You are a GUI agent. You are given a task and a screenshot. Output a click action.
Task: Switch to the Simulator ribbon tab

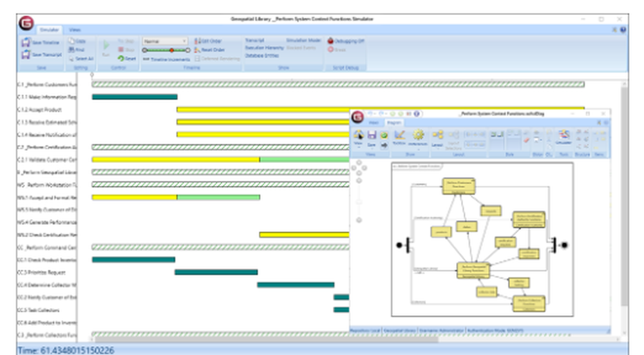pyautogui.click(x=50, y=30)
